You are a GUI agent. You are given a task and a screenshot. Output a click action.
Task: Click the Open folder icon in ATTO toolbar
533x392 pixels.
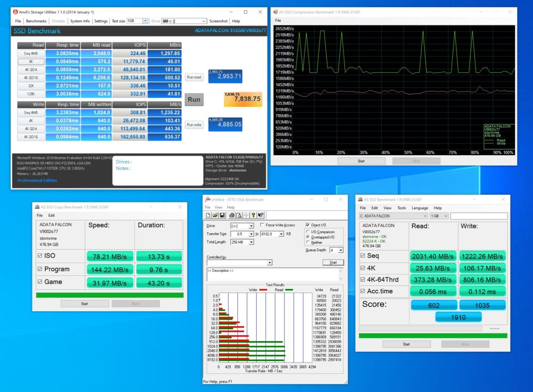(x=215, y=215)
